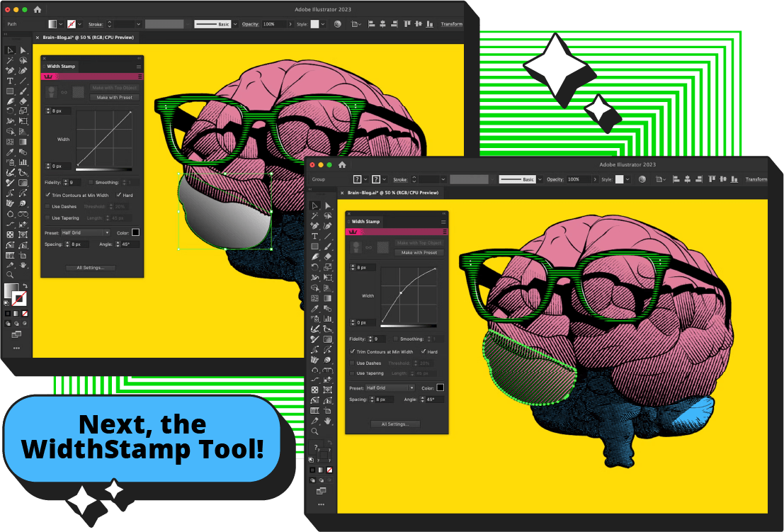Open the Width Stamp panel menu

pos(443,222)
